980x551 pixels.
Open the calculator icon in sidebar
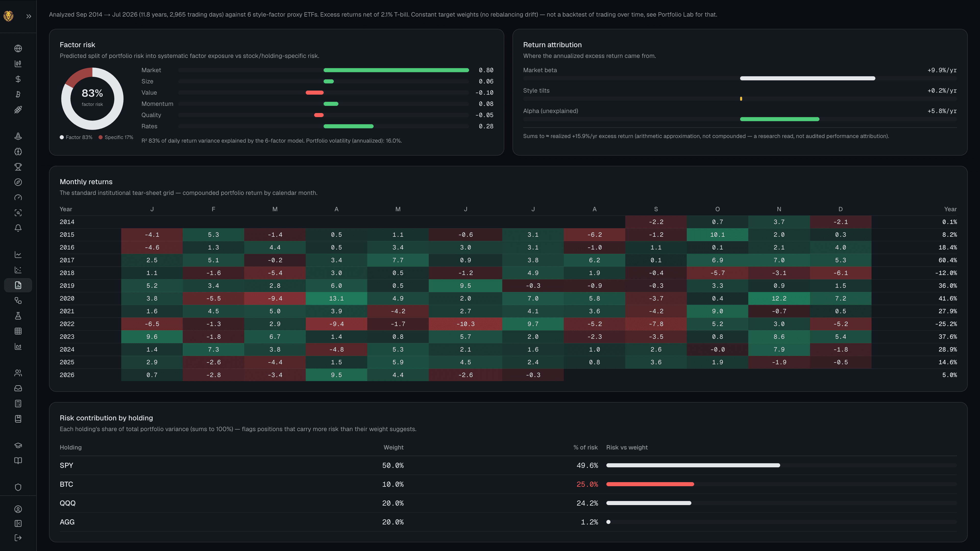(x=18, y=404)
